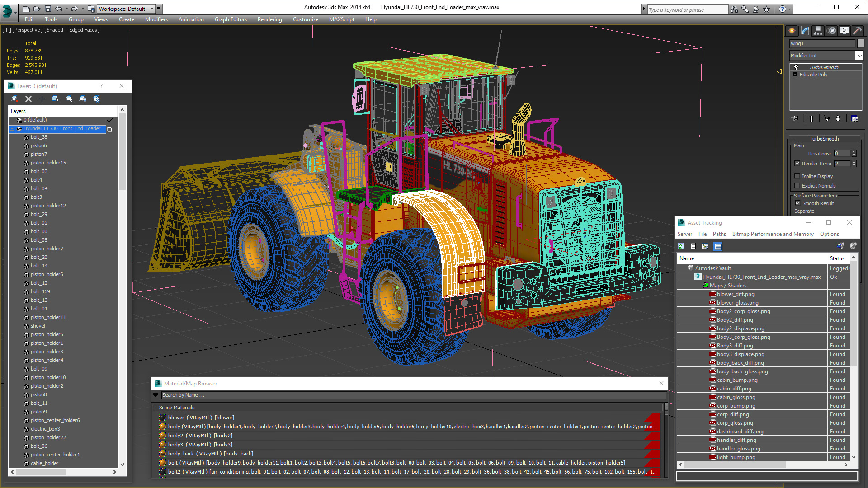This screenshot has height=488, width=868.
Task: Click tree view icon in Asset Tracking
Action: point(705,246)
